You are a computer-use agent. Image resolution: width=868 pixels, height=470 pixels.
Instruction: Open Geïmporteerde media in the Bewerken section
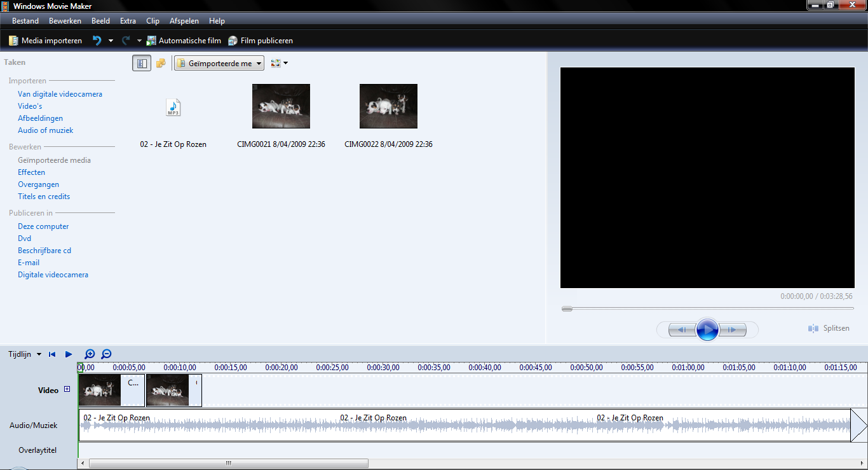point(54,160)
